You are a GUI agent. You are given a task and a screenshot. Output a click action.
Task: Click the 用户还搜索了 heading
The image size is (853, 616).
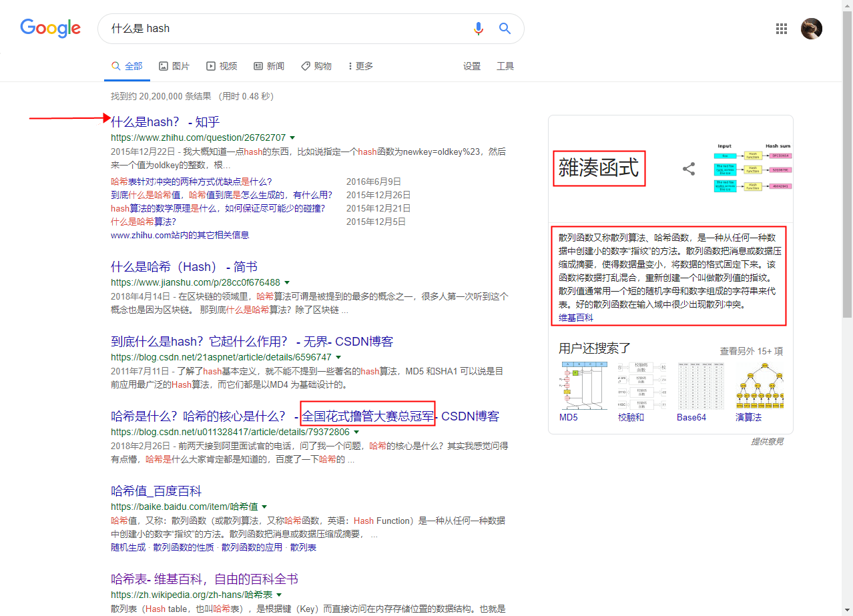pos(595,348)
